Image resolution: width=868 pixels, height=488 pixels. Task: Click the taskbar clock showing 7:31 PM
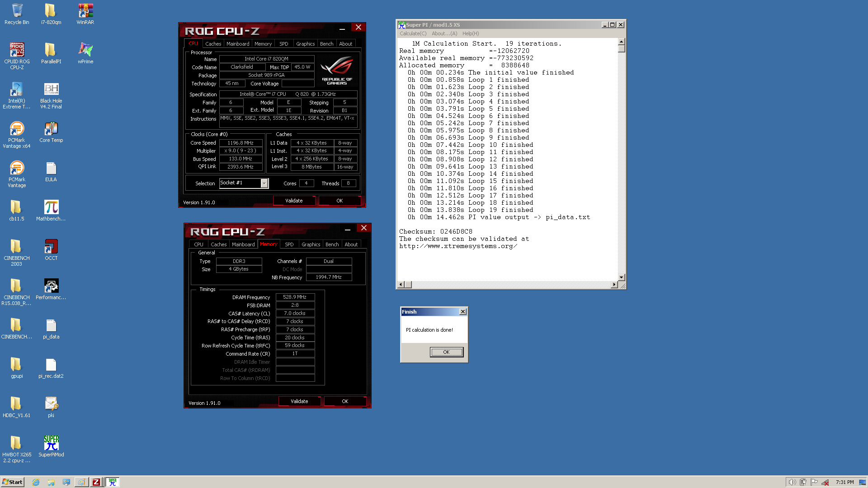click(844, 482)
